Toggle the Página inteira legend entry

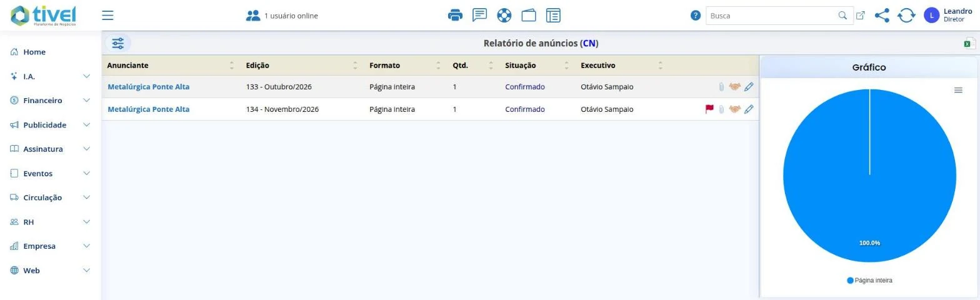coord(869,281)
